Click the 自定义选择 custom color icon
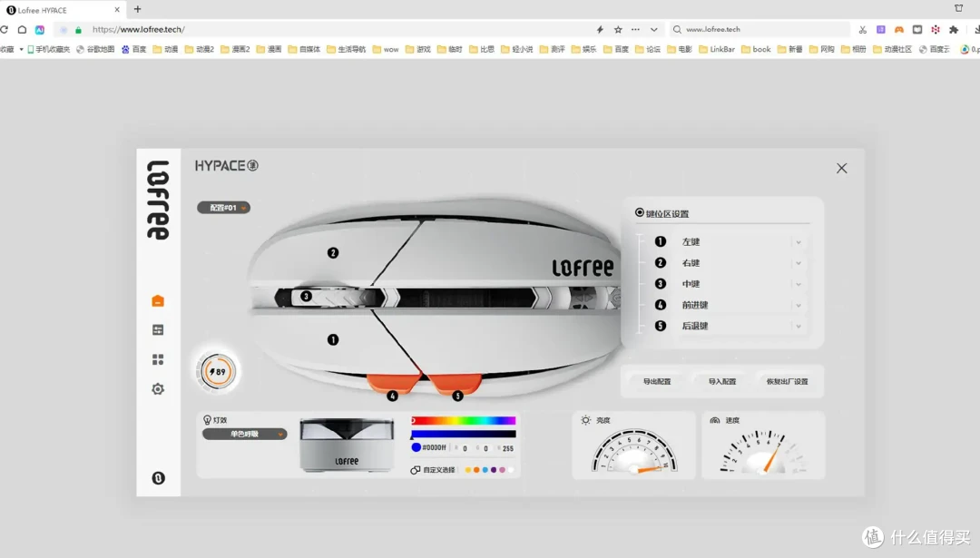Viewport: 980px width, 558px height. tap(415, 470)
